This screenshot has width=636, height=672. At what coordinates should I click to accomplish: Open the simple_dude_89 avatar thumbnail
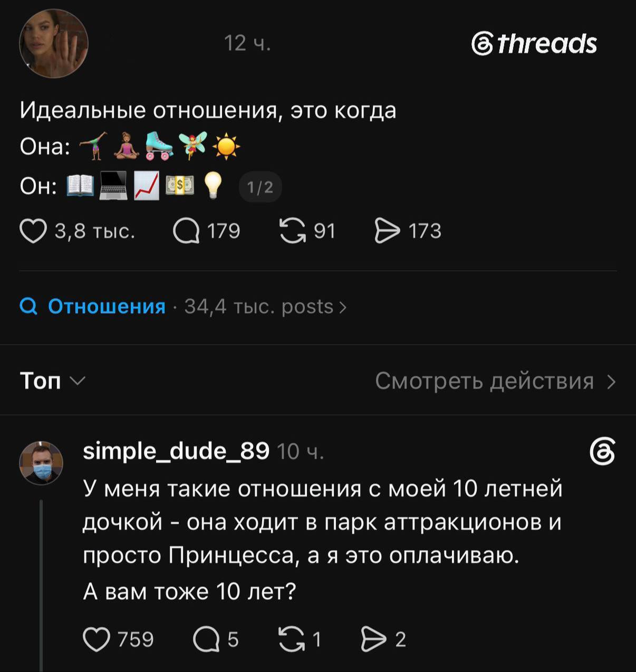point(41,463)
